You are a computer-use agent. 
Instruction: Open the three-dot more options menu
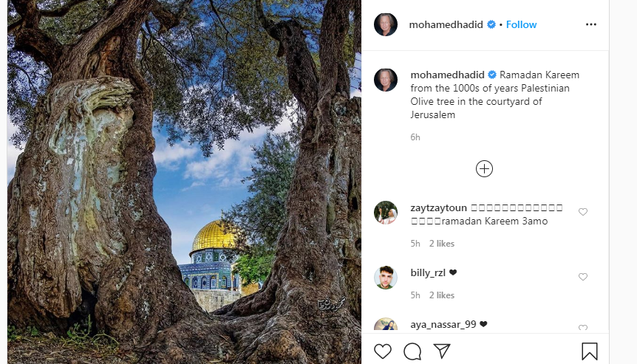coord(591,25)
